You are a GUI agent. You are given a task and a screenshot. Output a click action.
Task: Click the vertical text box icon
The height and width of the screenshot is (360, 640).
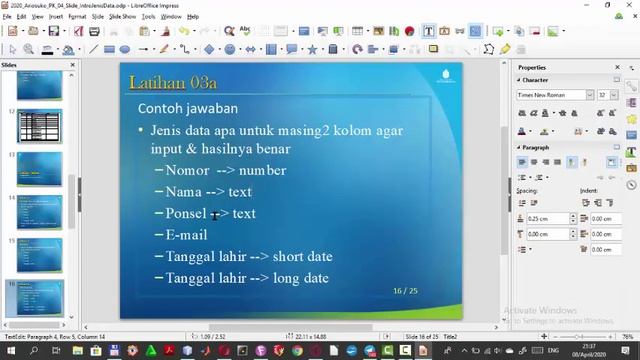444,31
